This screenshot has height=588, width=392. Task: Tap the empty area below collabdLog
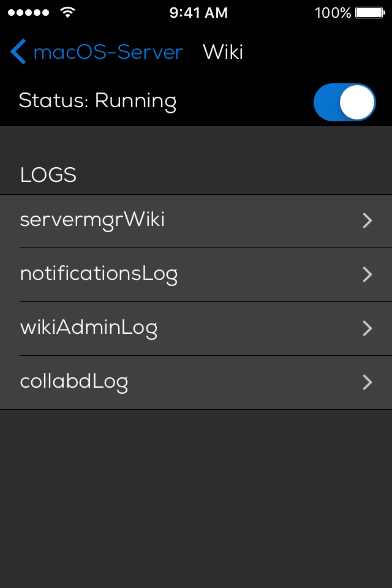pyautogui.click(x=196, y=496)
